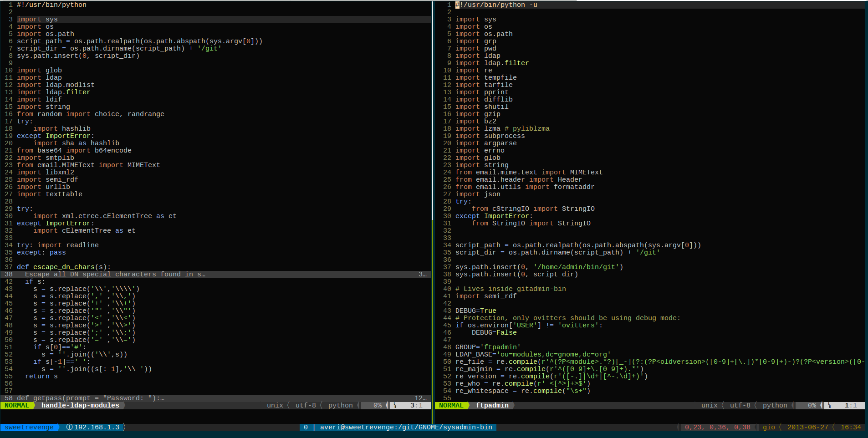This screenshot has width=868, height=438.
Task: Click 'python' filetype in right statusline
Action: [x=775, y=405]
